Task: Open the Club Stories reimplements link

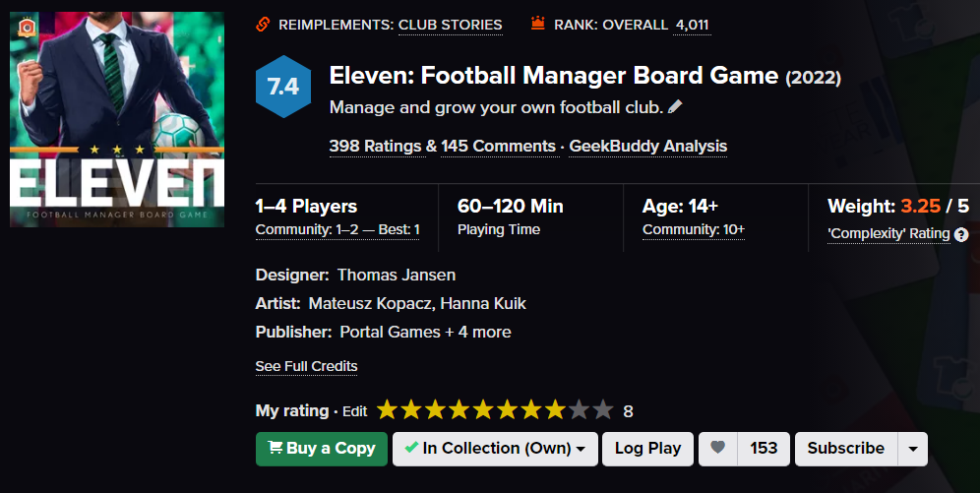Action: 450,25
